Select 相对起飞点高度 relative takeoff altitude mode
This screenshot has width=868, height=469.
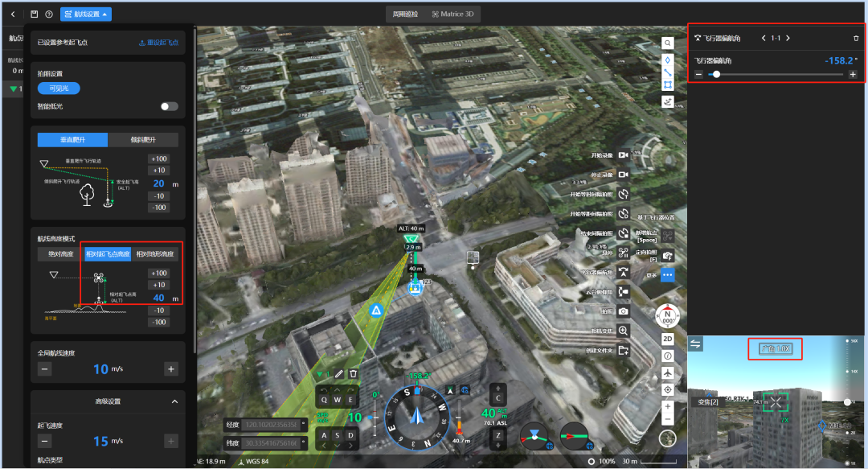108,254
